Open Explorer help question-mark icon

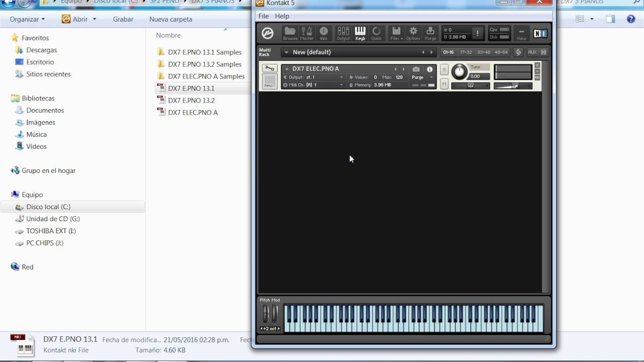tap(631, 19)
